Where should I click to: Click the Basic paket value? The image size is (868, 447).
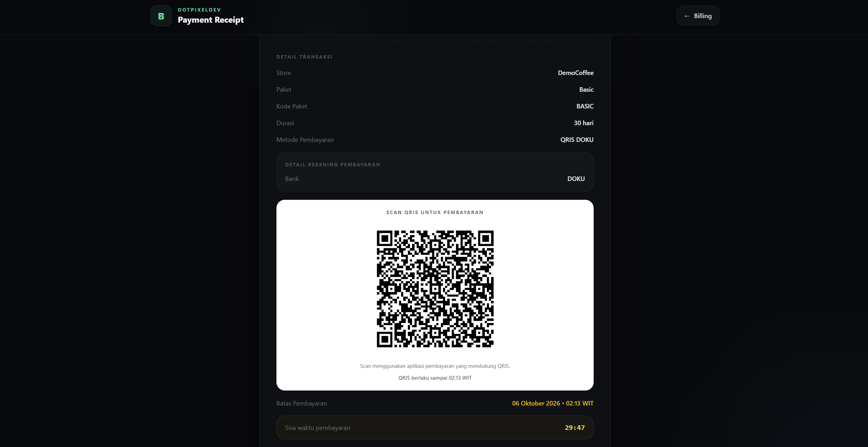[x=586, y=90]
